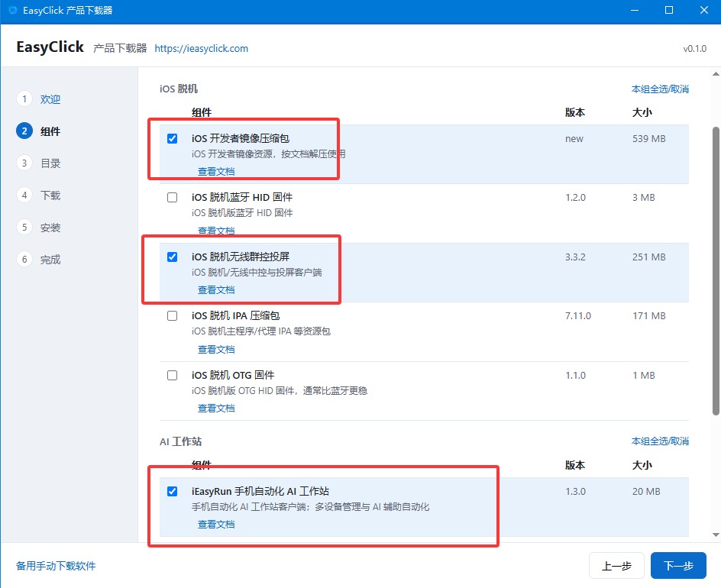Click the 539 MB size value
Viewport: 721px width, 588px height.
click(648, 138)
